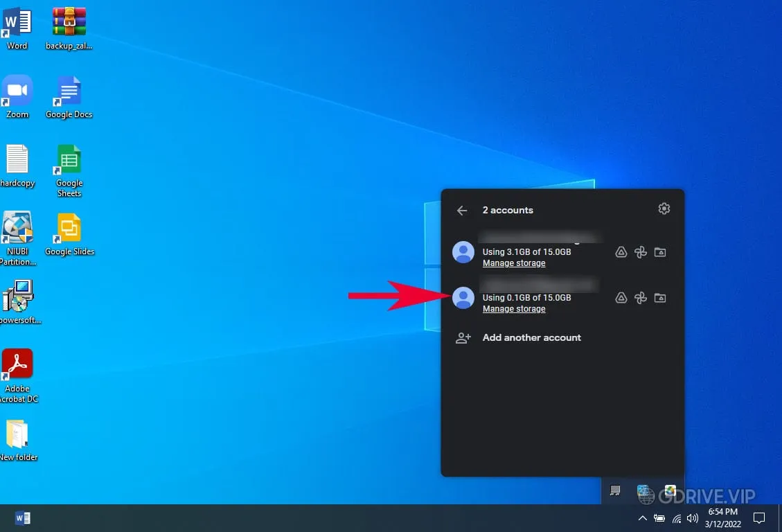Image resolution: width=782 pixels, height=532 pixels.
Task: Open Manage storage for the second account
Action: point(514,308)
